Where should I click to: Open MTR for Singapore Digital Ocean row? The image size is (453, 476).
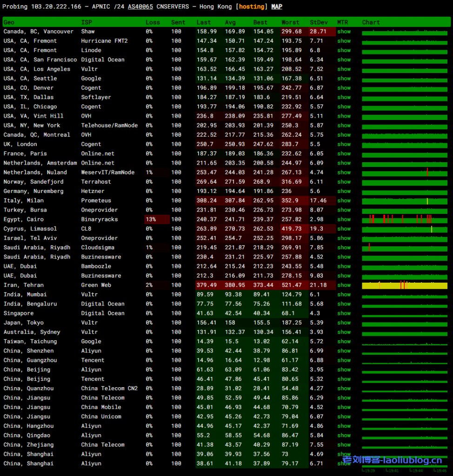click(344, 313)
